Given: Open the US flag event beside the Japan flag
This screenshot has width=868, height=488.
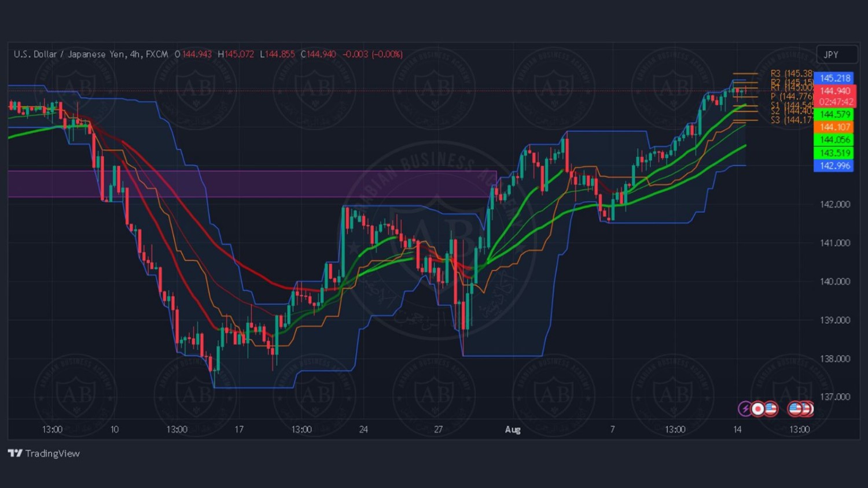Looking at the screenshot, I should pos(770,409).
